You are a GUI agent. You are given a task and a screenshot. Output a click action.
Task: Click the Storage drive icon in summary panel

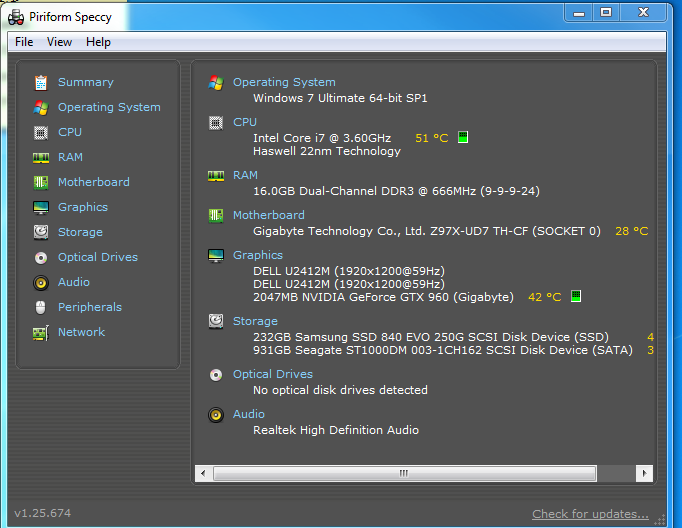216,321
